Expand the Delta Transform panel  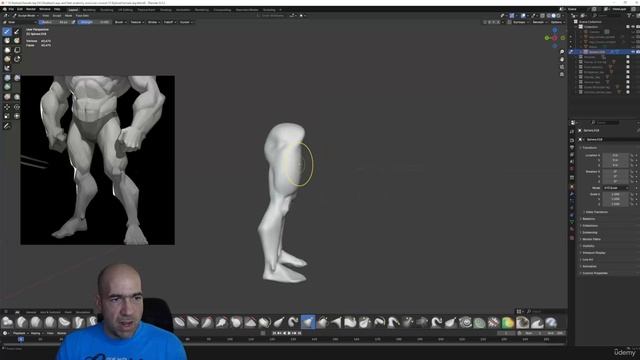(596, 212)
